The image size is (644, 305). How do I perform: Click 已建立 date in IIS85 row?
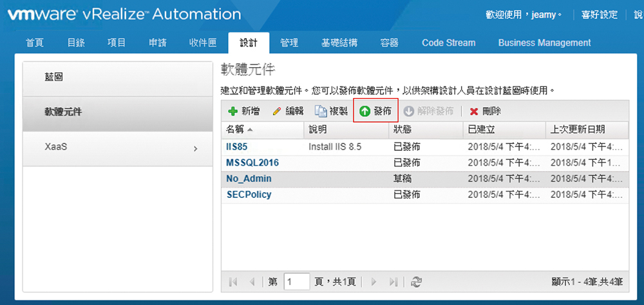point(504,147)
